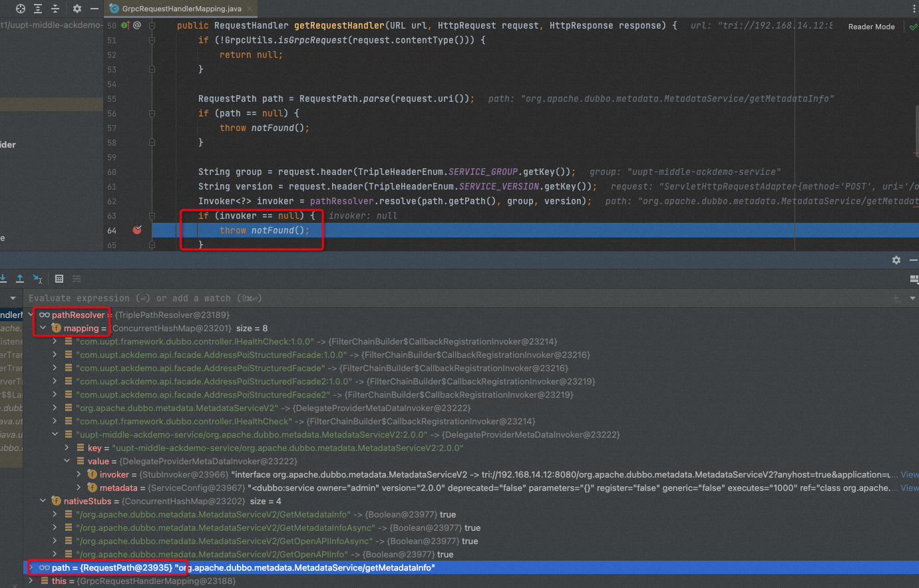The height and width of the screenshot is (588, 919).
Task: Click the Expand All icon in project panel
Action: [38, 9]
